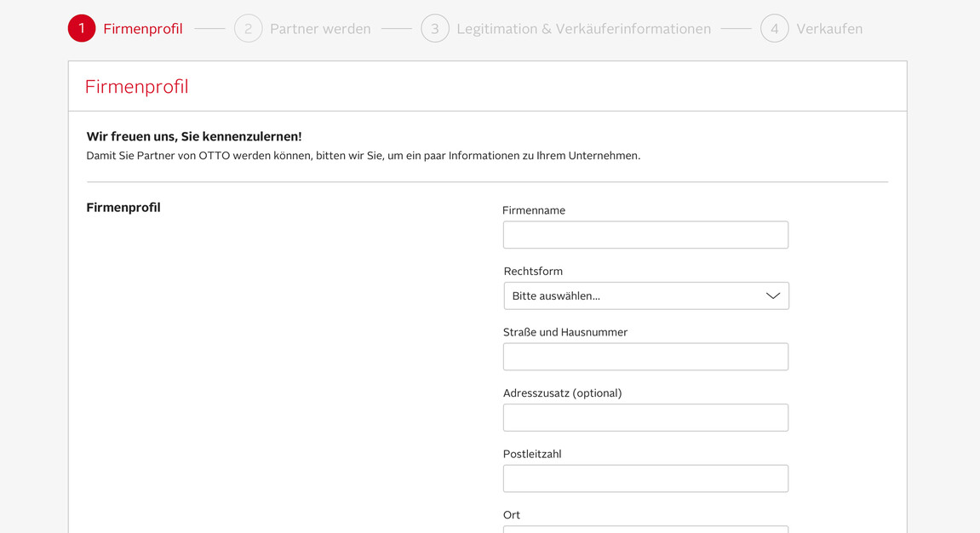Image resolution: width=980 pixels, height=533 pixels.
Task: Click the chevron on the Rechtsform selector
Action: click(x=772, y=295)
